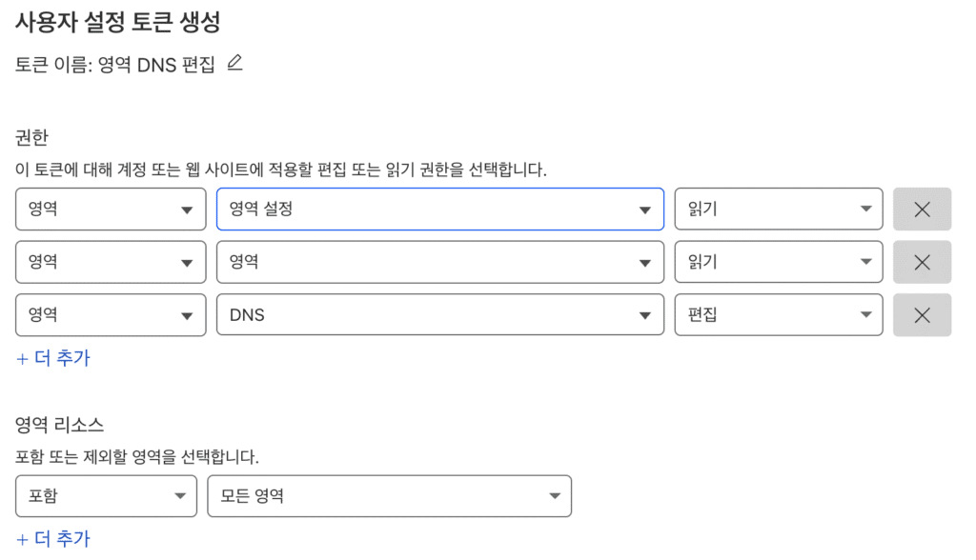Delete the DNS 편집 permission row
The width and height of the screenshot is (976, 560).
tap(922, 314)
